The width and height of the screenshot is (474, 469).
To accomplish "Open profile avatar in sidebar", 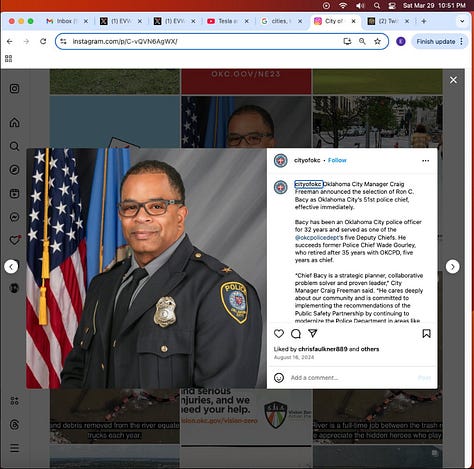I will [x=14, y=288].
